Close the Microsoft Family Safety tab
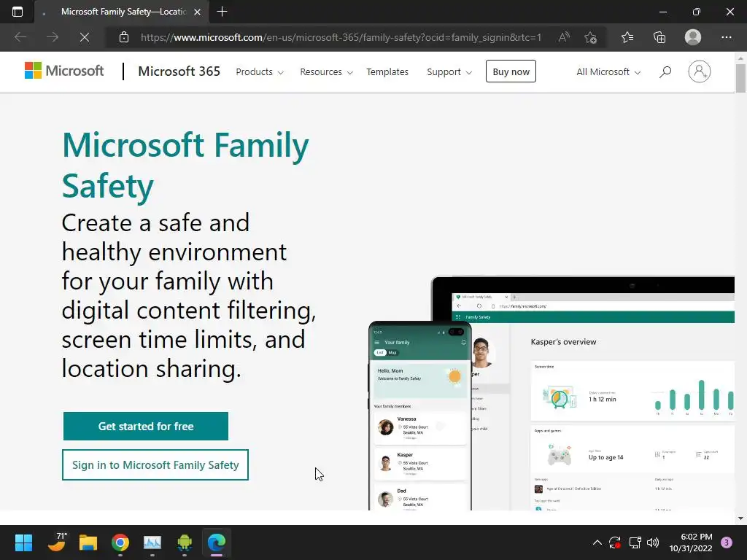Image resolution: width=747 pixels, height=560 pixels. [197, 12]
